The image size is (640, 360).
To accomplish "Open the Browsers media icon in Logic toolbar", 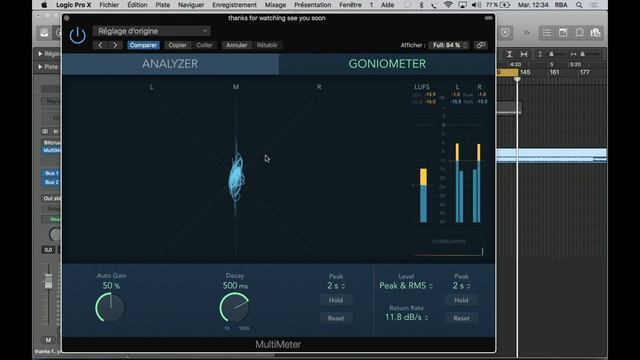I will click(x=596, y=33).
